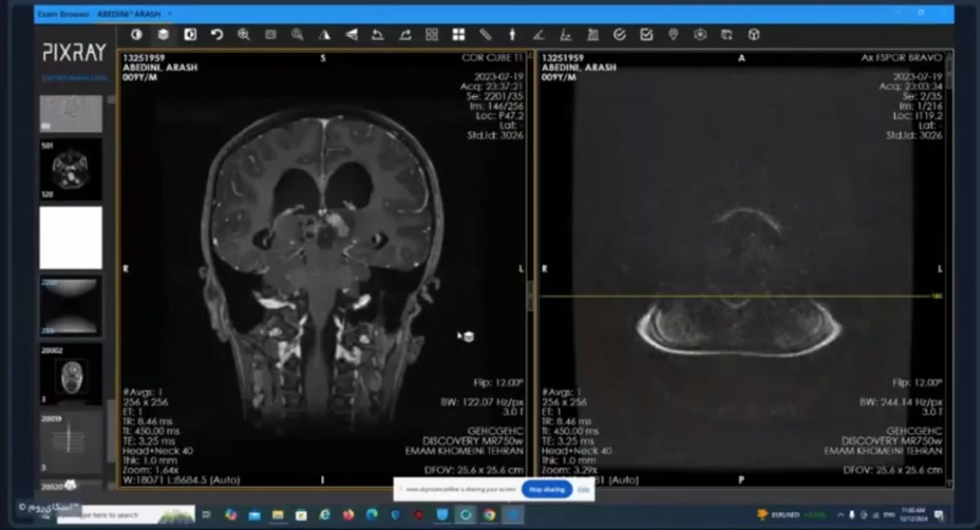Toggle the circled checkmark icon in toolbar
The width and height of the screenshot is (980, 530).
[620, 34]
